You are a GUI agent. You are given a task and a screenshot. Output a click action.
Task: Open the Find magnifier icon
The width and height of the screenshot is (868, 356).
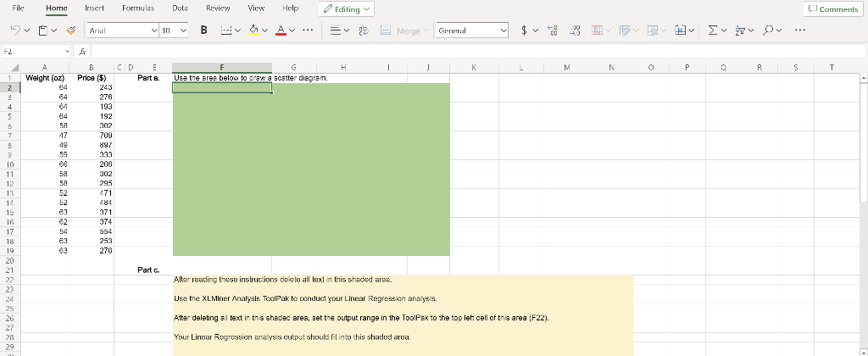coord(767,31)
